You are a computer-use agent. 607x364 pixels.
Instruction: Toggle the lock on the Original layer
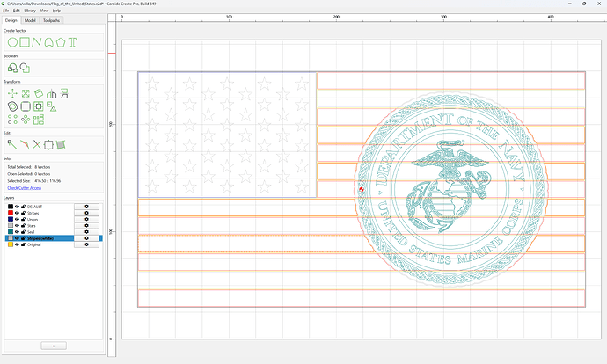point(23,244)
